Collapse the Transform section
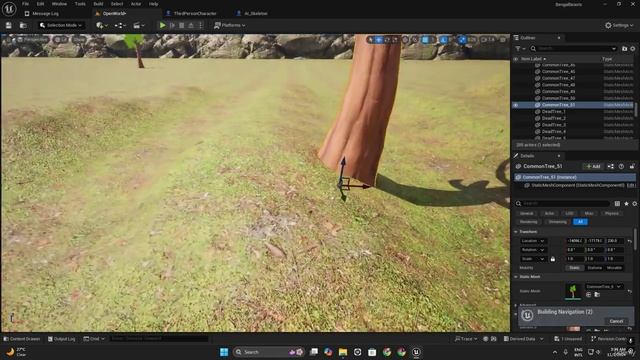Image resolution: width=640 pixels, height=360 pixels. (516, 231)
